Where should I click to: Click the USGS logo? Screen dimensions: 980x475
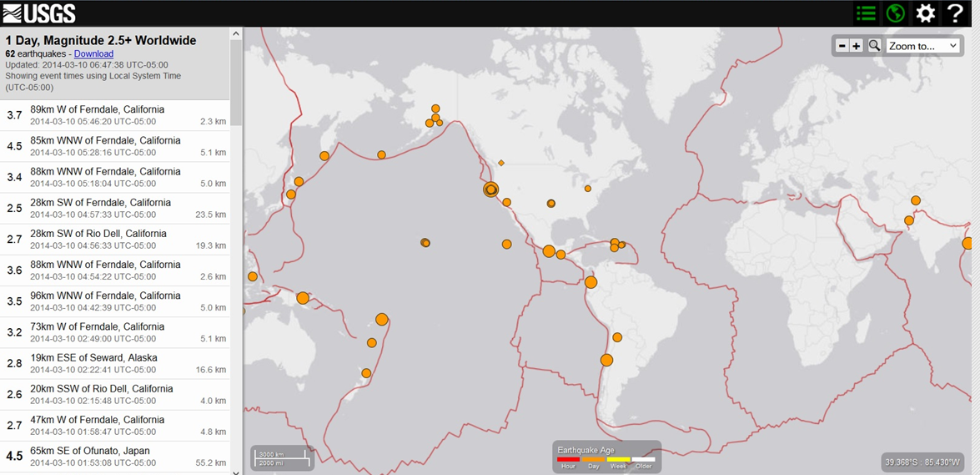(x=39, y=13)
